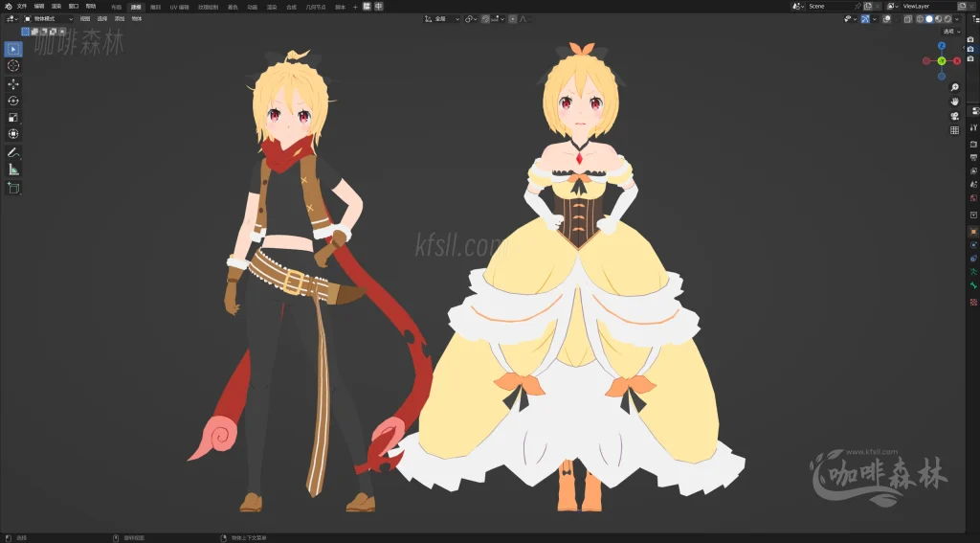The width and height of the screenshot is (980, 543).
Task: Open object visibility and selectability dropdown
Action: (850, 19)
